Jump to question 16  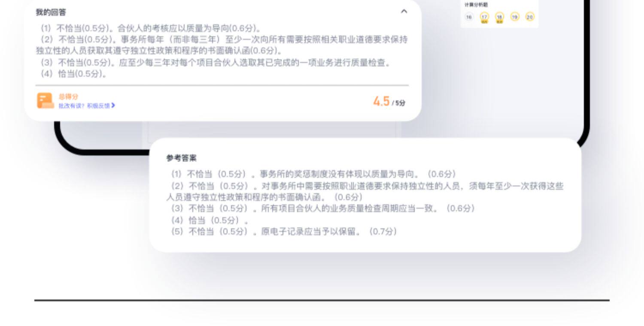coord(468,17)
